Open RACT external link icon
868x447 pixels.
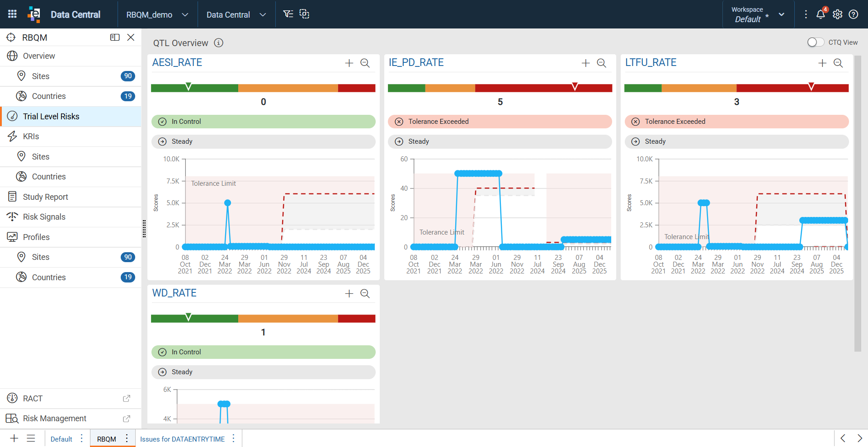coord(127,399)
